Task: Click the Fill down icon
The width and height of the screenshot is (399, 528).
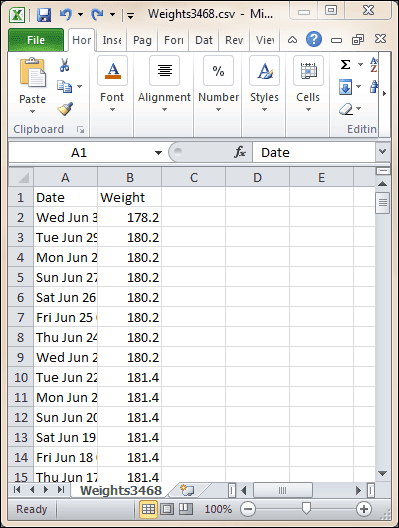Action: tap(345, 87)
